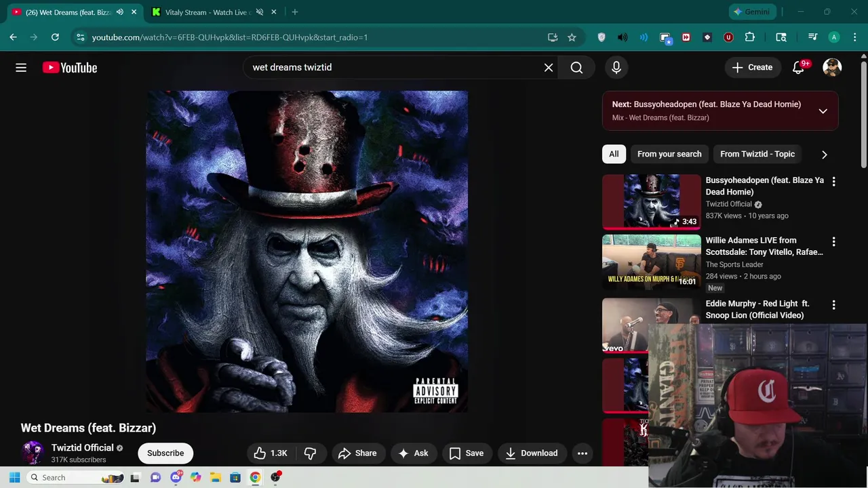Image resolution: width=868 pixels, height=488 pixels.
Task: Open the YouTube account avatar menu
Action: (x=832, y=68)
